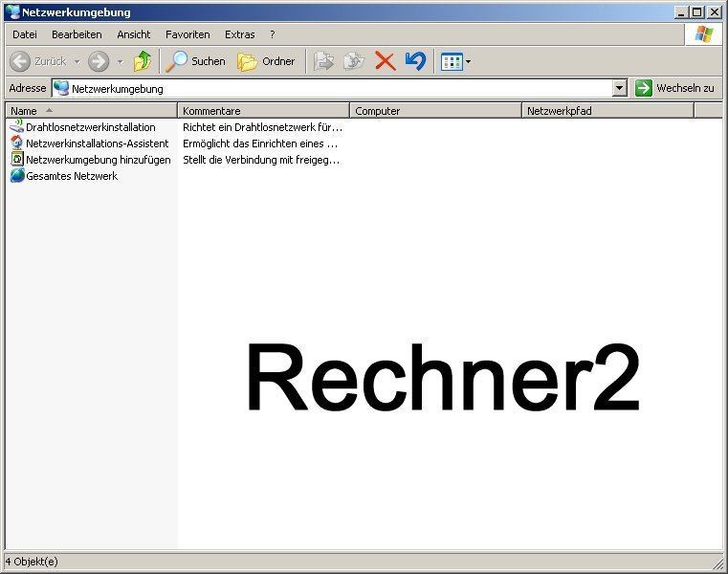Open the Datei menu
The width and height of the screenshot is (728, 574).
pyautogui.click(x=25, y=34)
